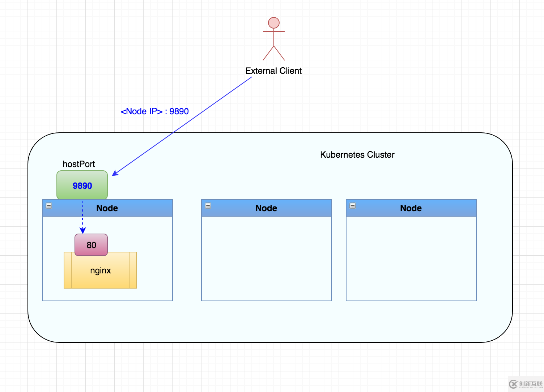This screenshot has height=392, width=544.
Task: Collapse the middle Node container
Action: (208, 206)
